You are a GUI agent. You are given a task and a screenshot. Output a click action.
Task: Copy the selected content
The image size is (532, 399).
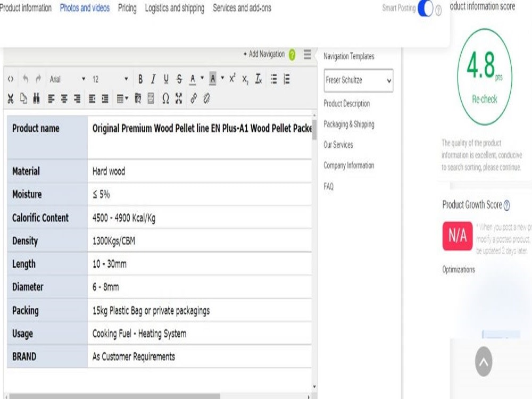pyautogui.click(x=23, y=98)
